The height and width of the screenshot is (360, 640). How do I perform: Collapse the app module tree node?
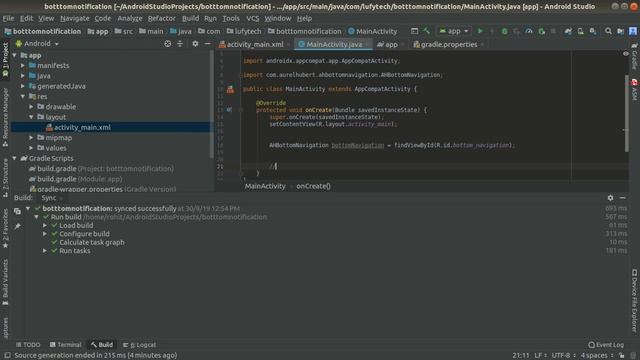(x=15, y=55)
